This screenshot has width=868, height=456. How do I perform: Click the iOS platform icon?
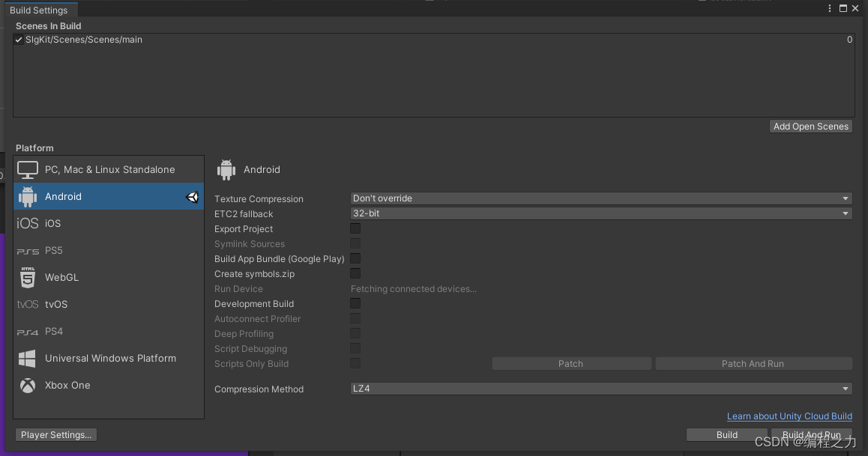(x=28, y=223)
